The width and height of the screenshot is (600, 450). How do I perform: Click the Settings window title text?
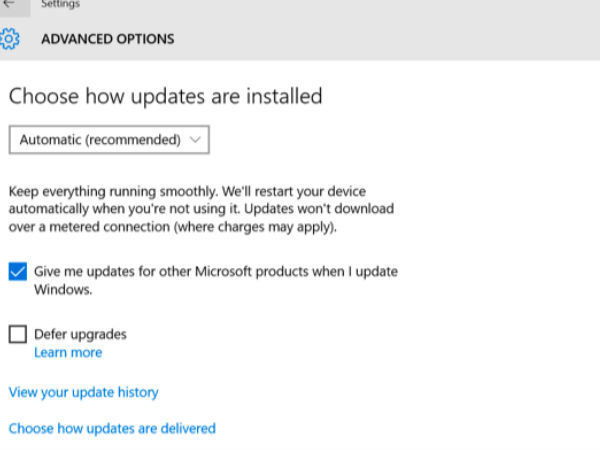(60, 4)
